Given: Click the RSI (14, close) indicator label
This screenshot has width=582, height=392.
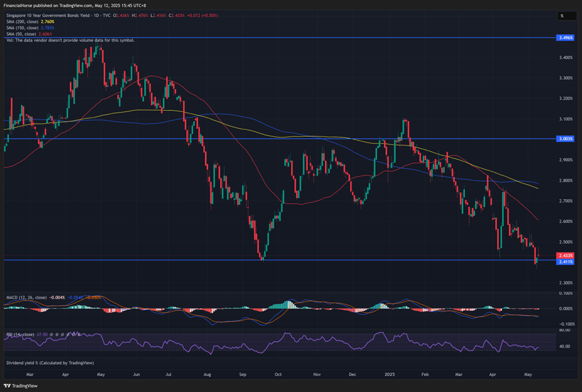Looking at the screenshot, I should (x=20, y=334).
